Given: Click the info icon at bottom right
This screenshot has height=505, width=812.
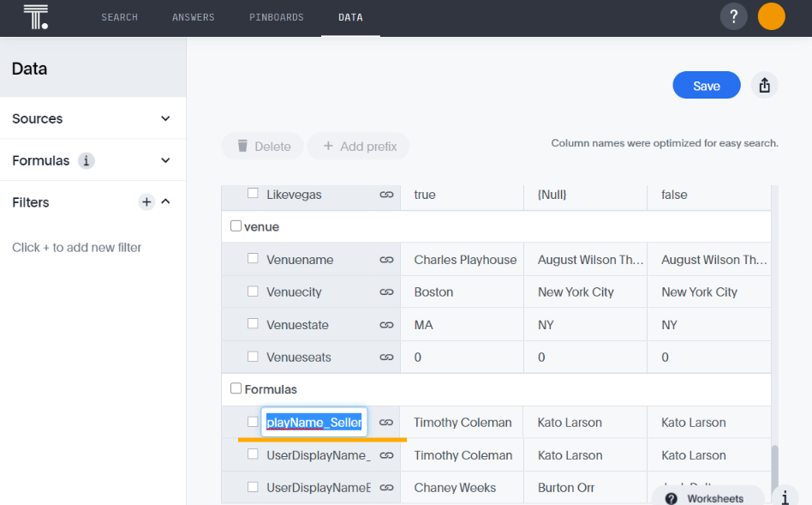Looking at the screenshot, I should (x=785, y=496).
